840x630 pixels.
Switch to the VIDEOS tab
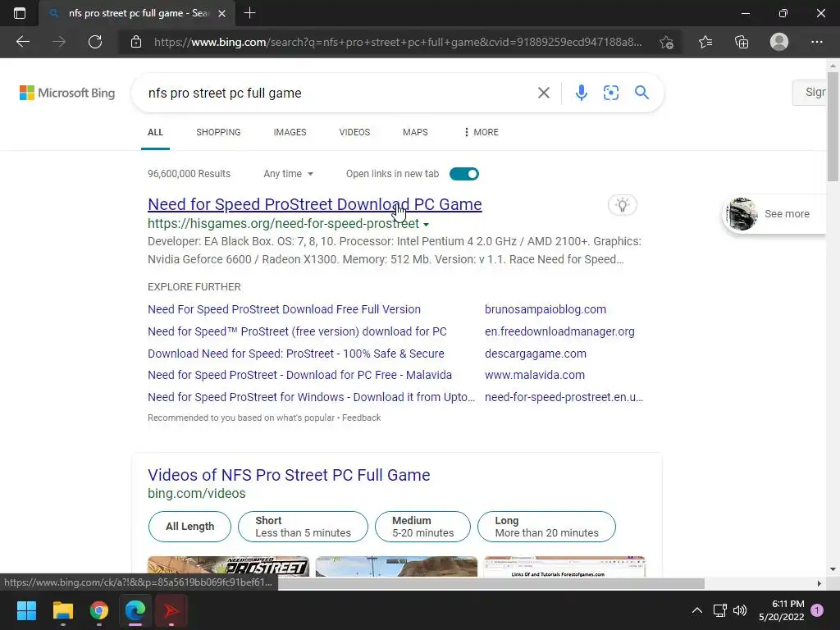pyautogui.click(x=354, y=132)
